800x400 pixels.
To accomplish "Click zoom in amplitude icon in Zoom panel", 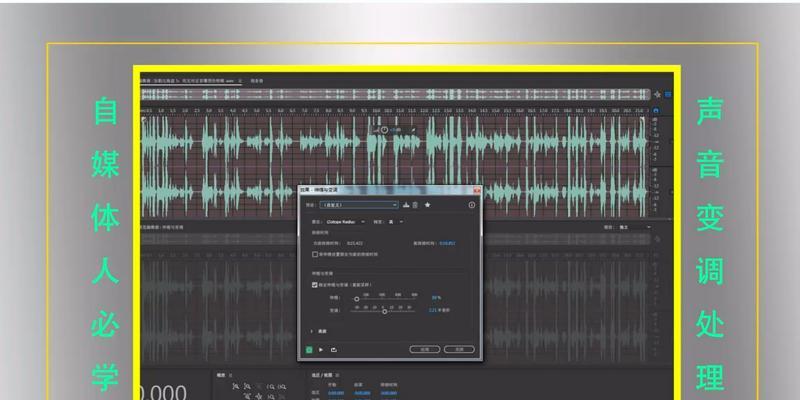I will click(236, 387).
